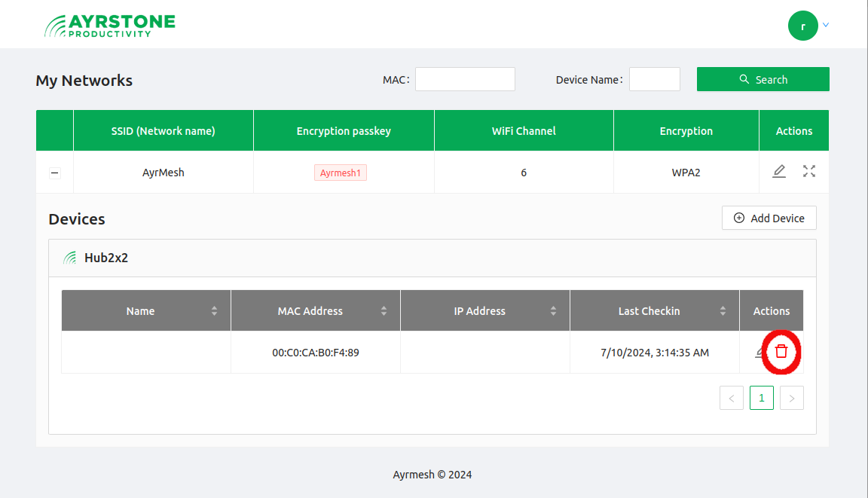This screenshot has width=868, height=498.
Task: Click the Hub2x2 signal icon
Action: click(70, 258)
